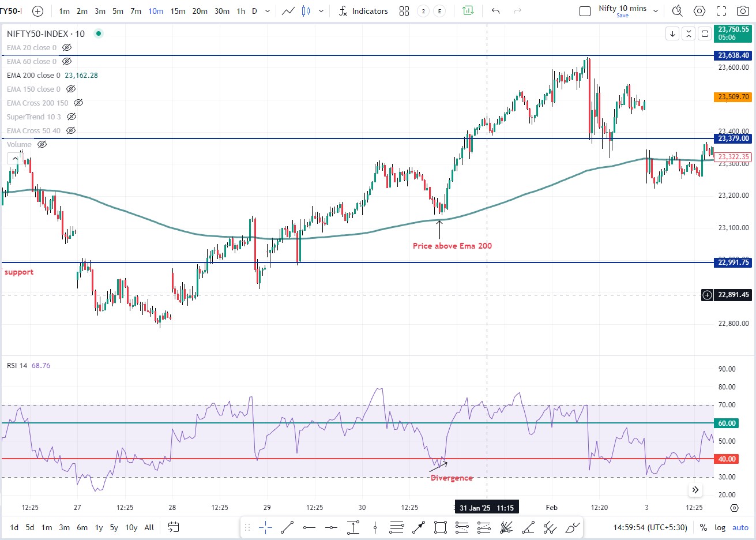This screenshot has height=540, width=756.
Task: Click the undo arrow
Action: click(495, 11)
